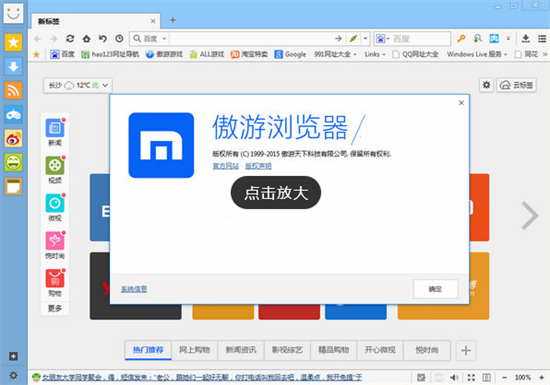Expand the Links bookmark folder
The width and height of the screenshot is (550, 385).
pyautogui.click(x=375, y=54)
